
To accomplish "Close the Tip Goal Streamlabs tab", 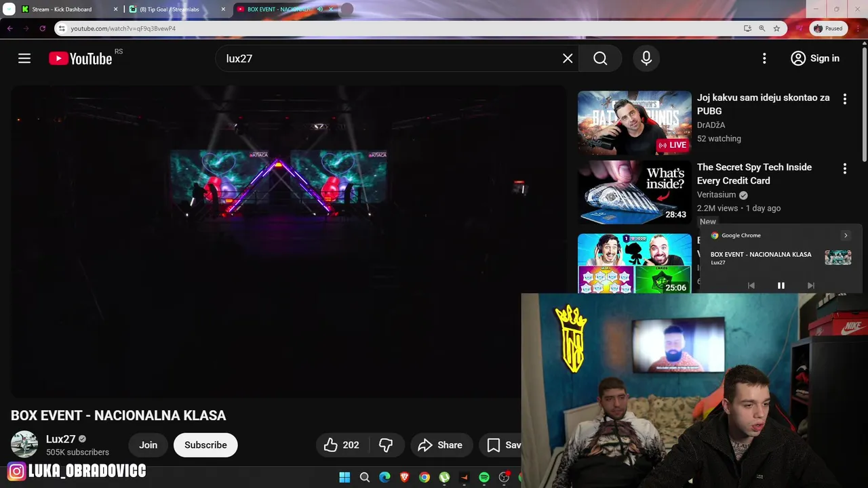I will [x=223, y=9].
